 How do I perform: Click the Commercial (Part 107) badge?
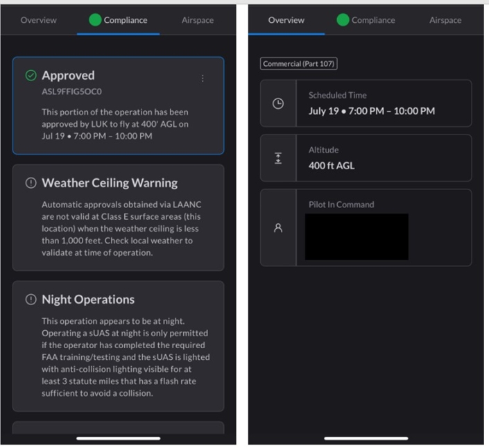299,64
